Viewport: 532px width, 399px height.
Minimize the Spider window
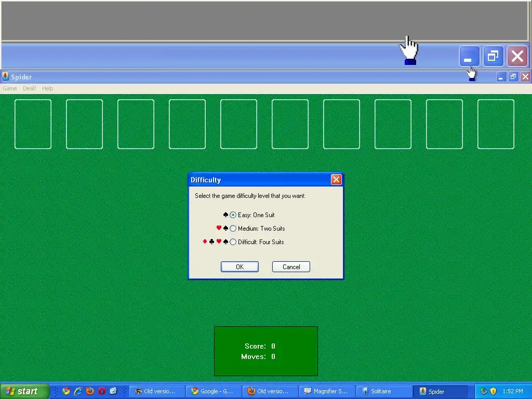point(501,77)
